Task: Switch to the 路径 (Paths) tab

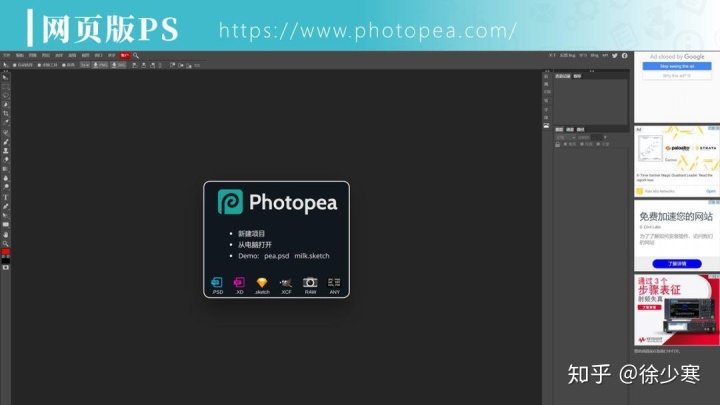Action: [x=580, y=129]
